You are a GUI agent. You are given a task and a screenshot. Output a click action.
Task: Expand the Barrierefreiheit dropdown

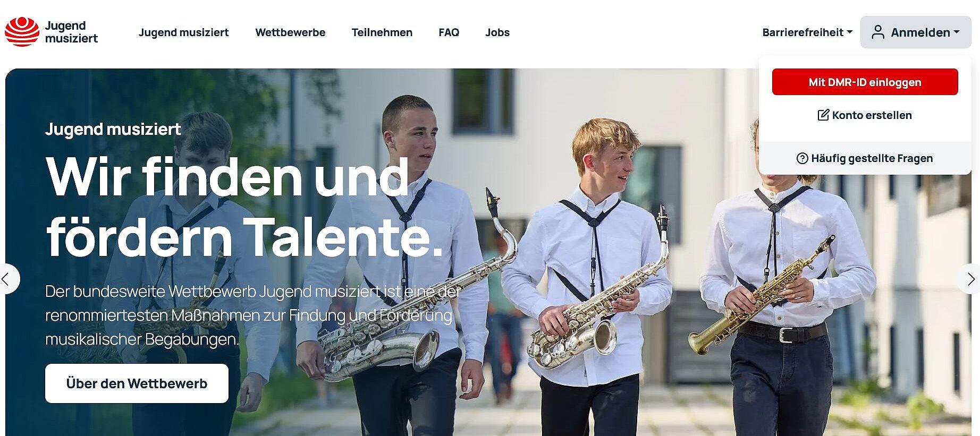(807, 32)
